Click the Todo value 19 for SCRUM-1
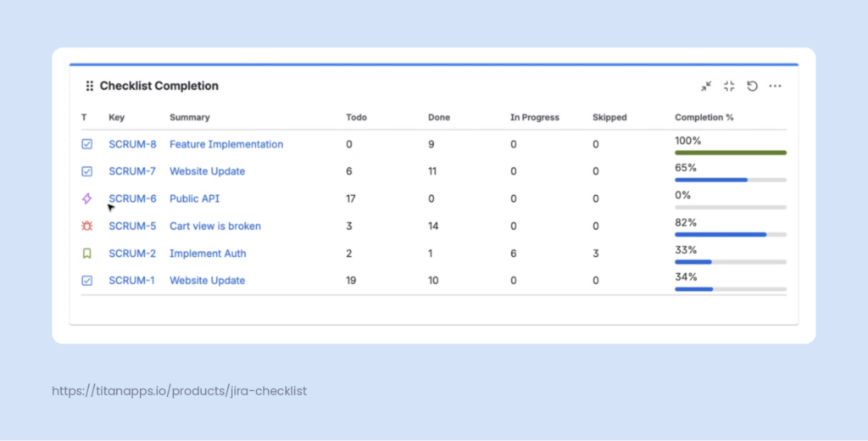This screenshot has width=868, height=441. click(x=351, y=281)
